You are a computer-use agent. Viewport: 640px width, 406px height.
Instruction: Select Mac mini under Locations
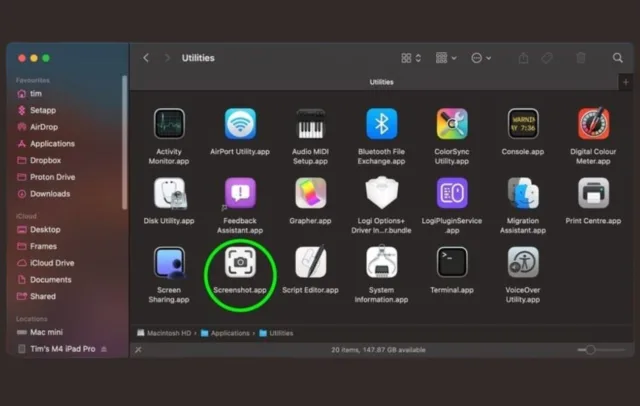pos(46,333)
